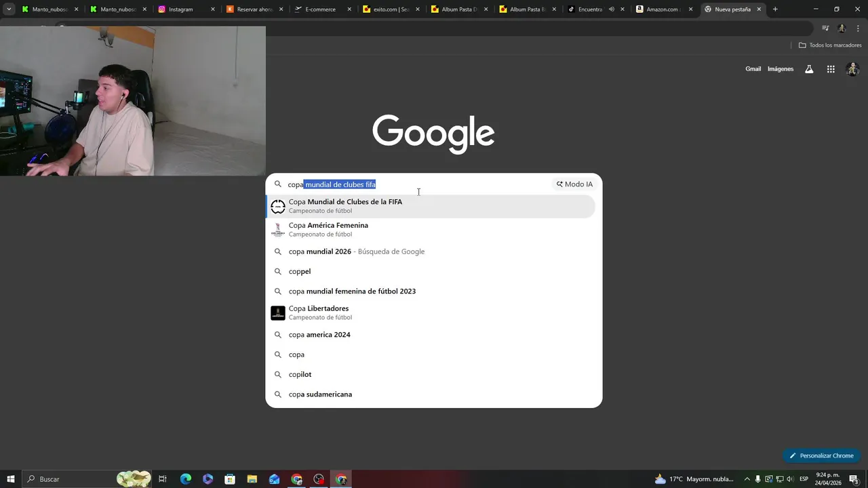
Task: Click the Modo IA button
Action: (574, 184)
